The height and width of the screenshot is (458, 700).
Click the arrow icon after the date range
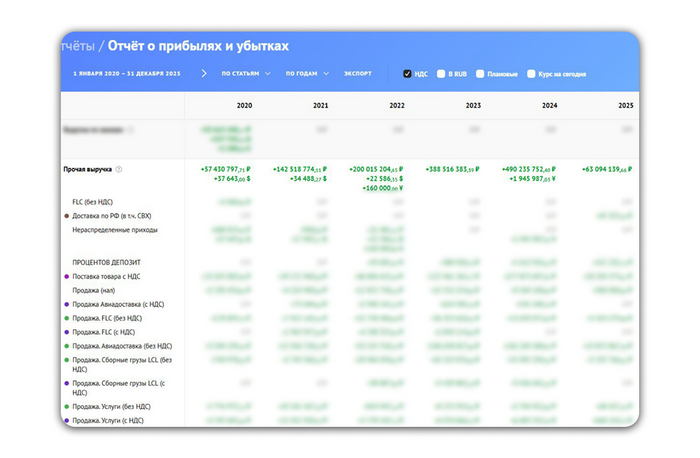click(x=204, y=73)
